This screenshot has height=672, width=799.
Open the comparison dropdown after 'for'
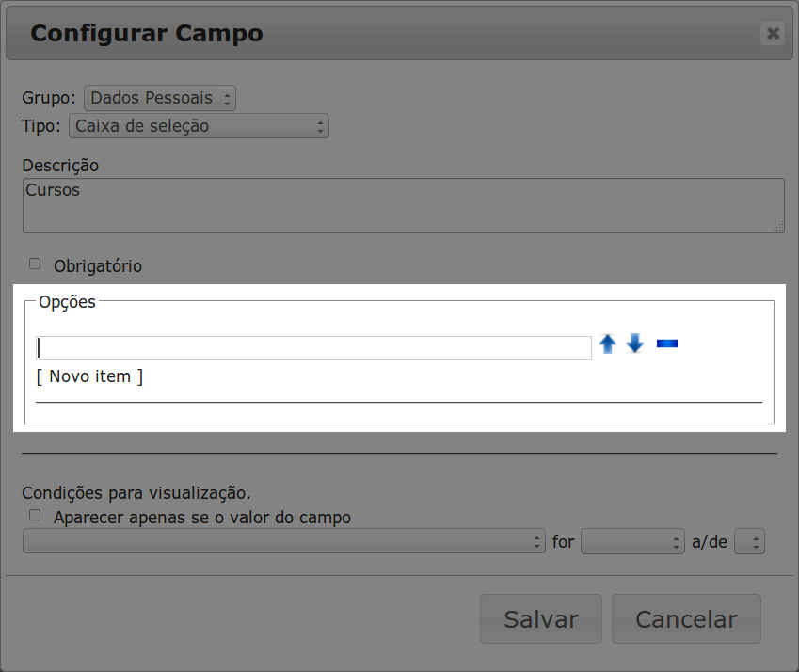coord(631,541)
